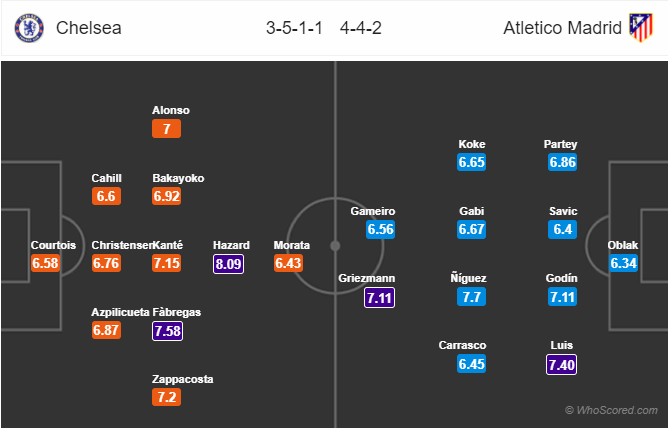This screenshot has width=668, height=428.
Task: Click Ñiguez's 7.7 rating badge
Action: 472,297
